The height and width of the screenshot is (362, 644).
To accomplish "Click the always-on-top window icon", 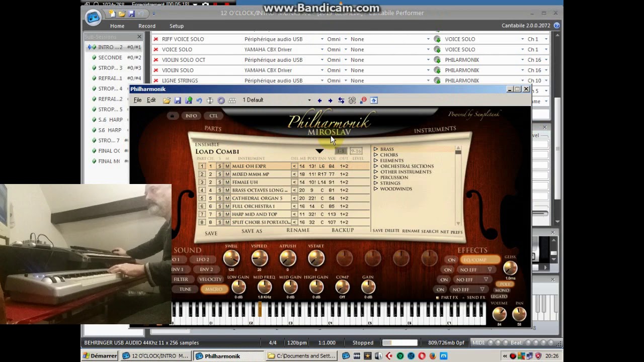I will pos(374,101).
